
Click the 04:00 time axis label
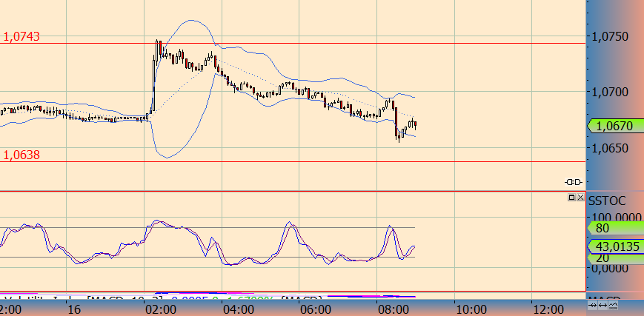click(x=239, y=309)
